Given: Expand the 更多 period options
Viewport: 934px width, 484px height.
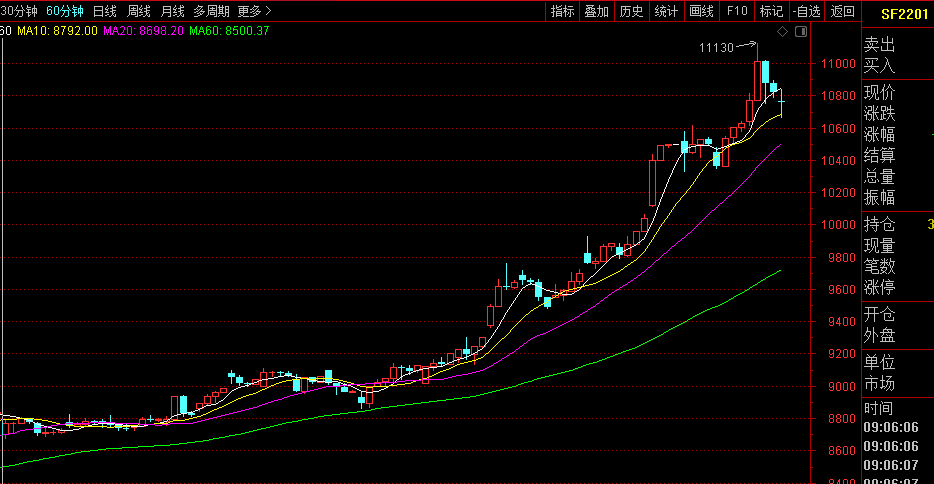Looking at the screenshot, I should coord(254,11).
